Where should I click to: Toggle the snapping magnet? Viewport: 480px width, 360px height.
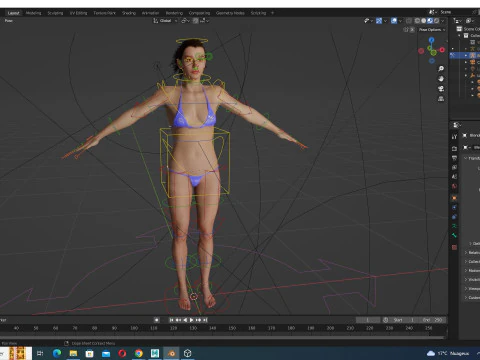(x=195, y=21)
